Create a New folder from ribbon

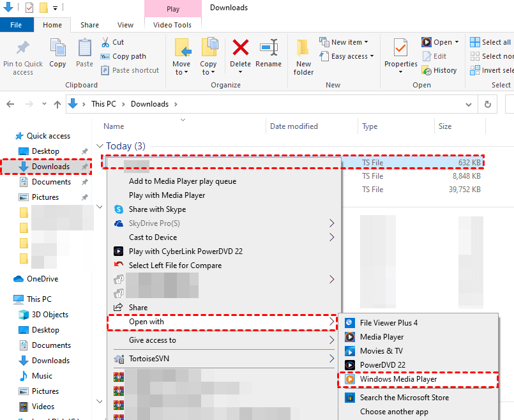[303, 57]
